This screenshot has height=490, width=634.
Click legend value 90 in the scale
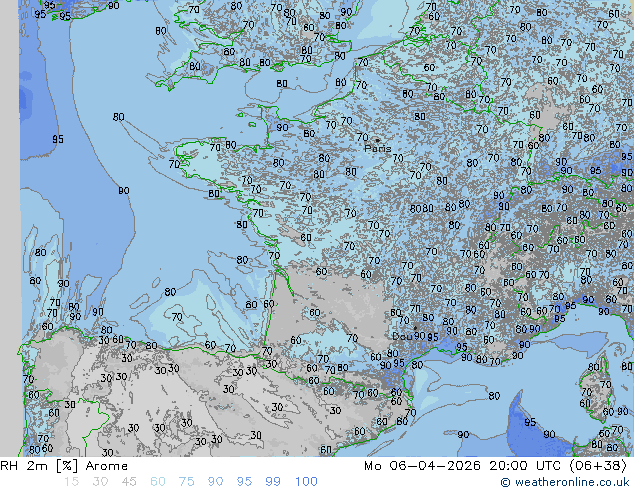coord(215,482)
